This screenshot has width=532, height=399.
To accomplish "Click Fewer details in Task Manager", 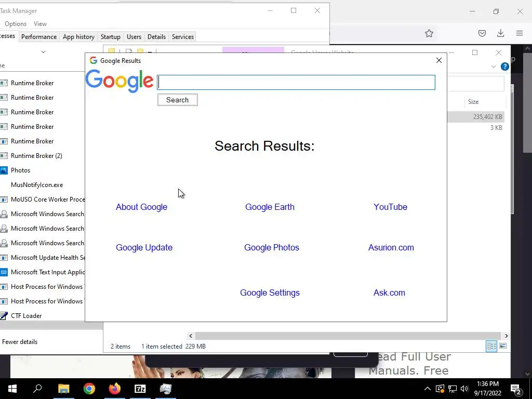I will pos(20,342).
